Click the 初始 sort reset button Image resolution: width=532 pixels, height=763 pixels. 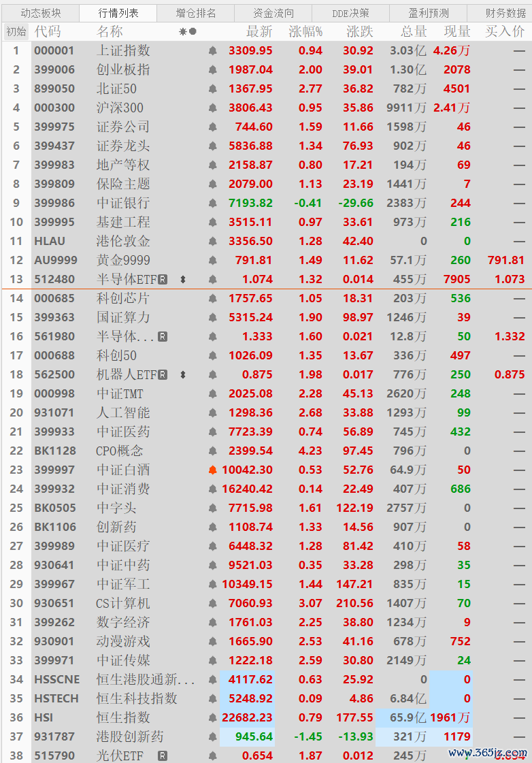(16, 31)
